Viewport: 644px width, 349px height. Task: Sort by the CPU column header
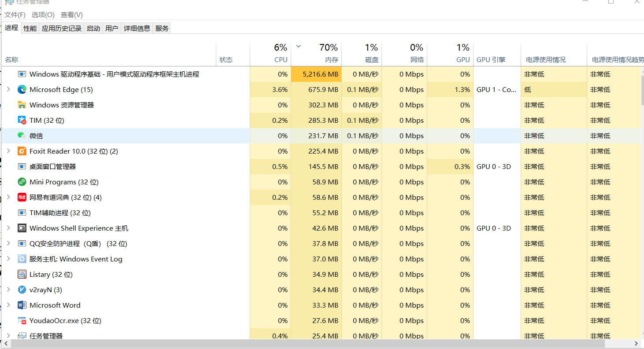click(270, 54)
